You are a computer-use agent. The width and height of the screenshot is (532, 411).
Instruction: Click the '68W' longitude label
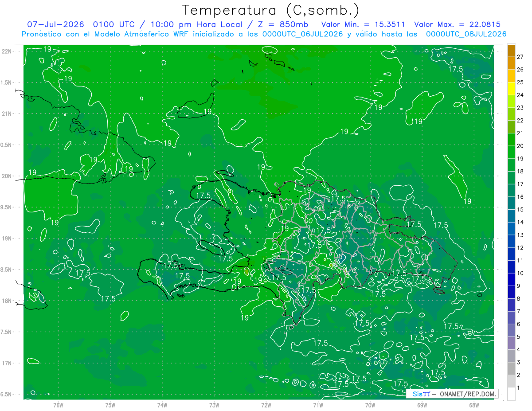tap(474, 405)
